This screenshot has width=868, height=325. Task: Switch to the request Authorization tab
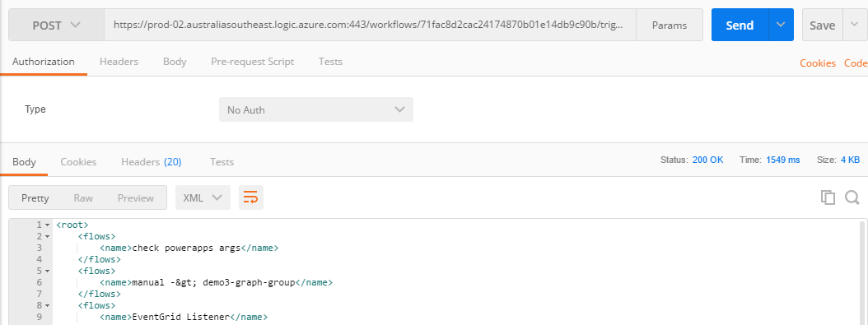[x=43, y=62]
